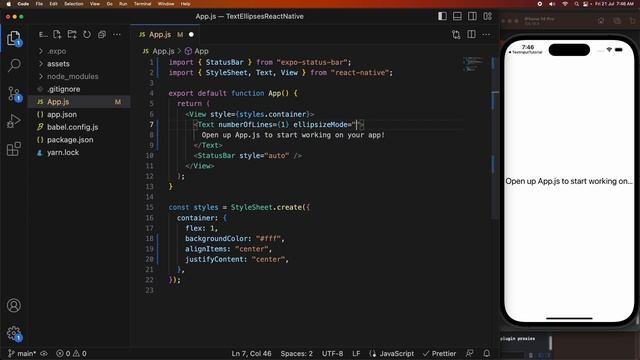
Task: Close the unsaved App.js tab dot
Action: point(191,35)
